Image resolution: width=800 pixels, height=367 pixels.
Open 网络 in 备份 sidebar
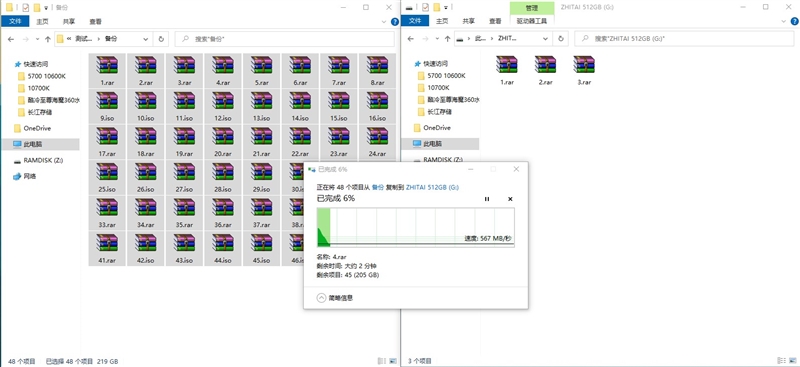coord(24,176)
